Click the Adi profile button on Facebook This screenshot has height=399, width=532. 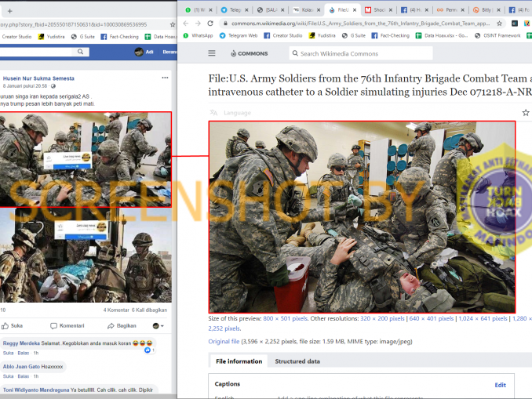click(x=144, y=52)
